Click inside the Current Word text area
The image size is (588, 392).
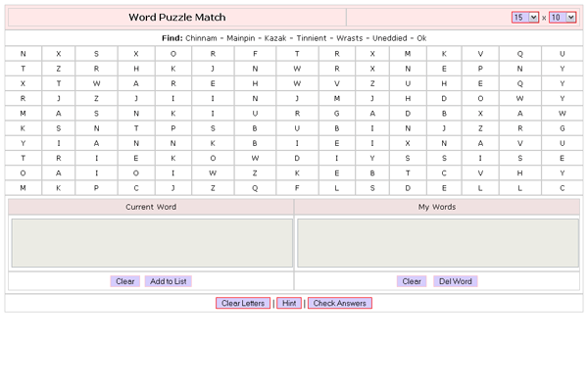[151, 243]
